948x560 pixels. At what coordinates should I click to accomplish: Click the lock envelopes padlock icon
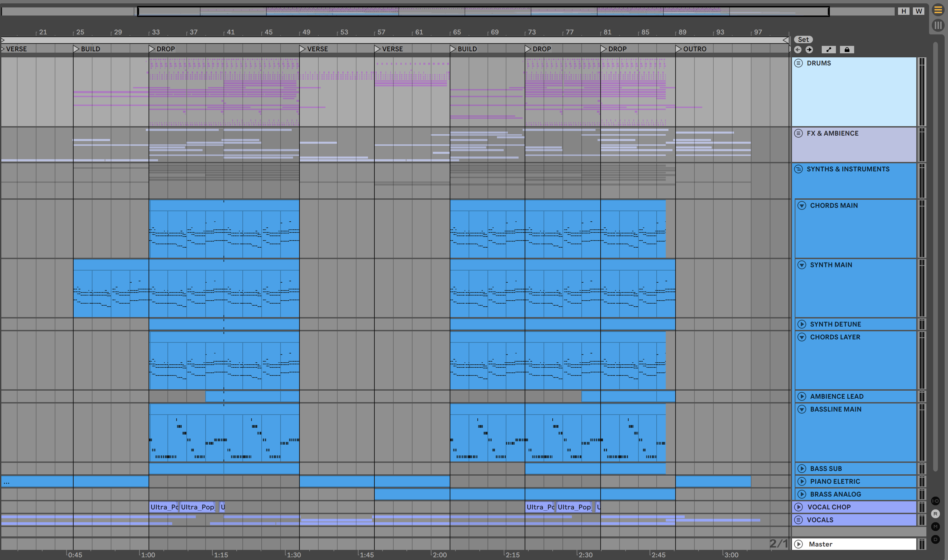(x=847, y=50)
